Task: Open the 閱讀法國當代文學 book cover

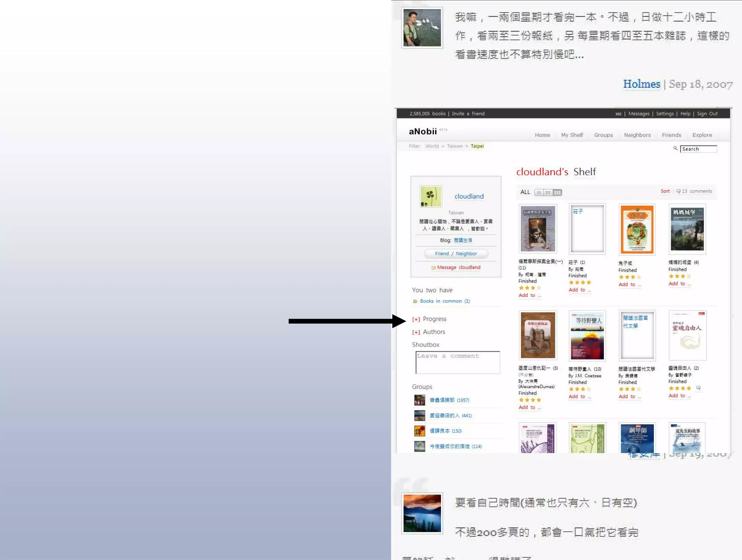Action: tap(637, 335)
